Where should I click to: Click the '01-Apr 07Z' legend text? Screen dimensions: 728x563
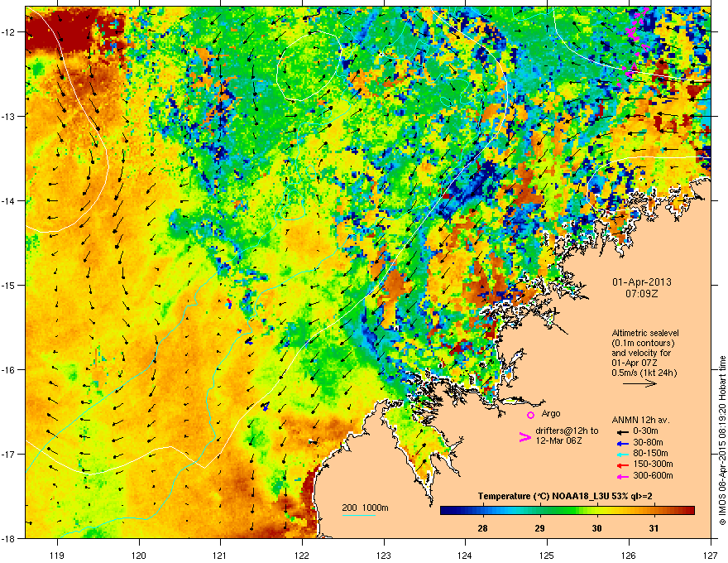(x=635, y=363)
